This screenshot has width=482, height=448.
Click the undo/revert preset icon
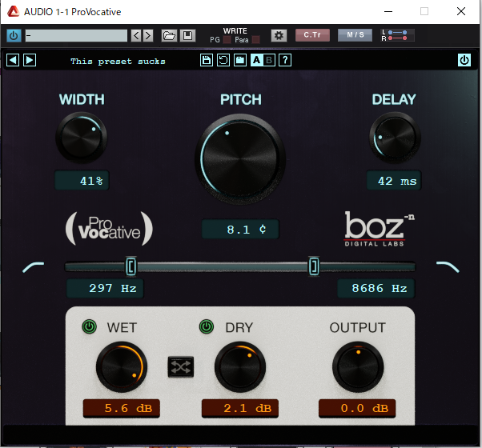pyautogui.click(x=223, y=60)
